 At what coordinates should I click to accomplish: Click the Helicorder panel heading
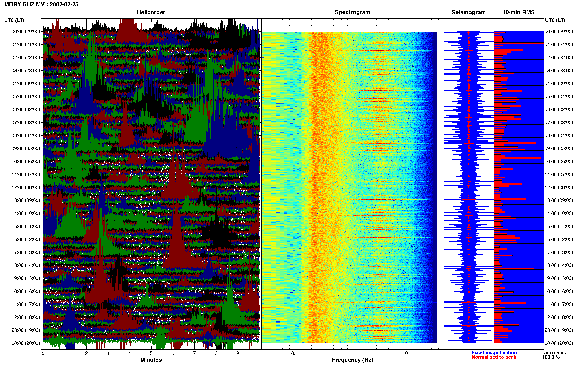click(151, 12)
